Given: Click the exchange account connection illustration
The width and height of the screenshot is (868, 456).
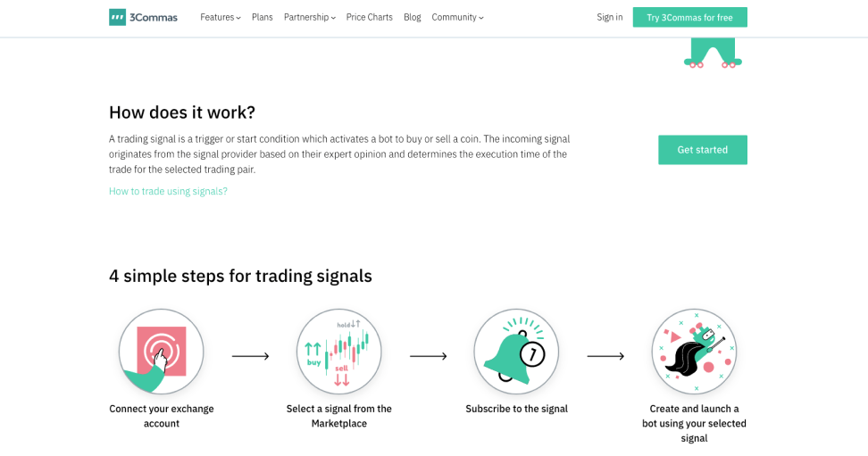Looking at the screenshot, I should tap(162, 352).
